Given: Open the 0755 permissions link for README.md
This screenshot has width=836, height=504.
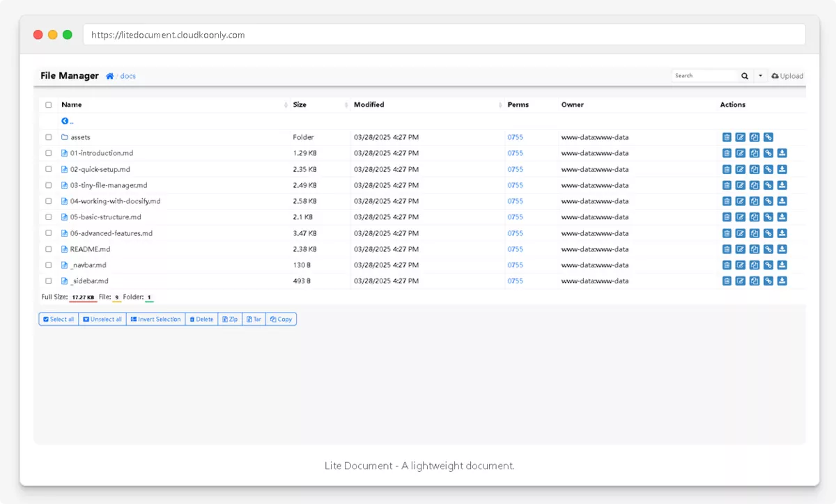Looking at the screenshot, I should pos(515,249).
